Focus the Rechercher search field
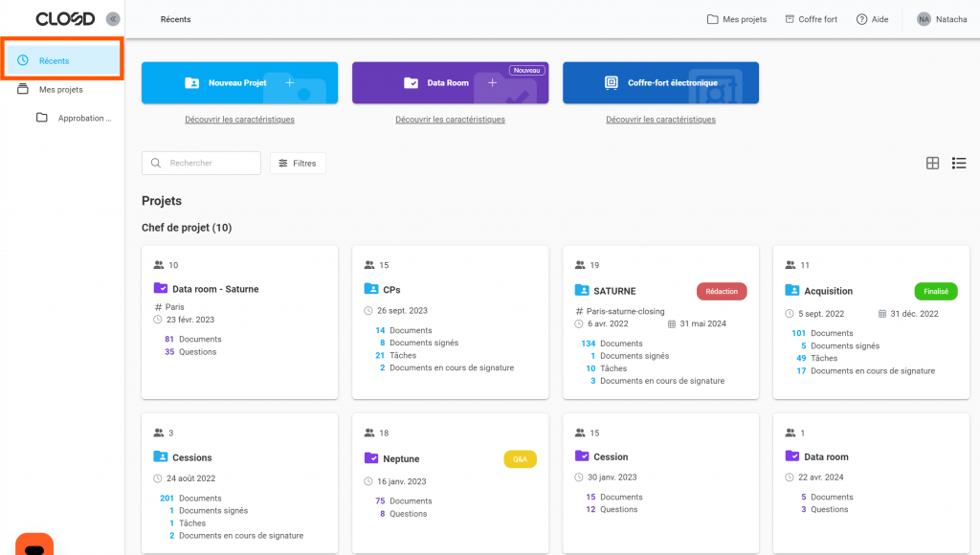This screenshot has width=980, height=555. [211, 164]
